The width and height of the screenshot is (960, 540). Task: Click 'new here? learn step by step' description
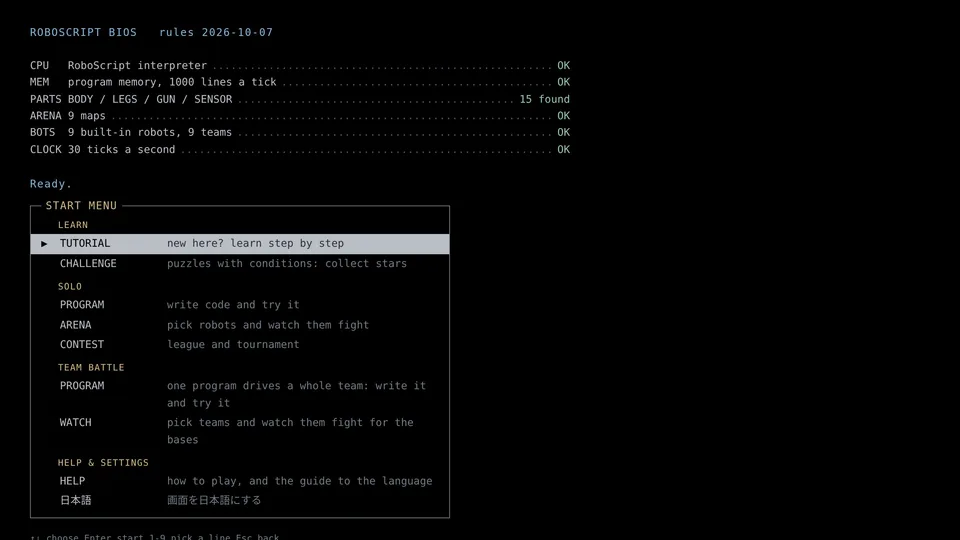point(255,244)
